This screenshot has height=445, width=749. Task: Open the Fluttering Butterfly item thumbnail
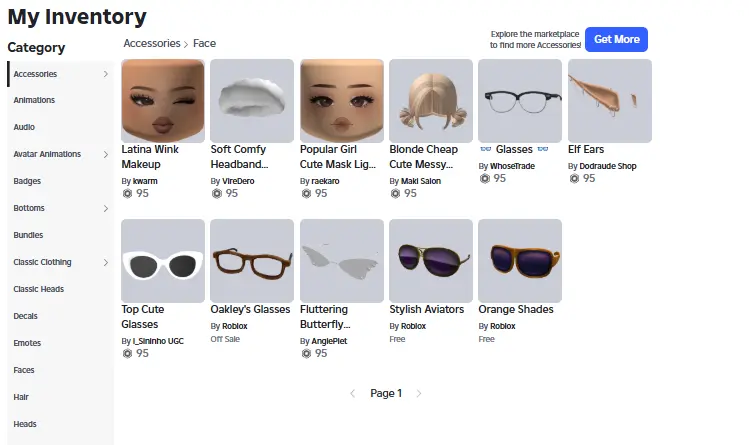pos(342,261)
